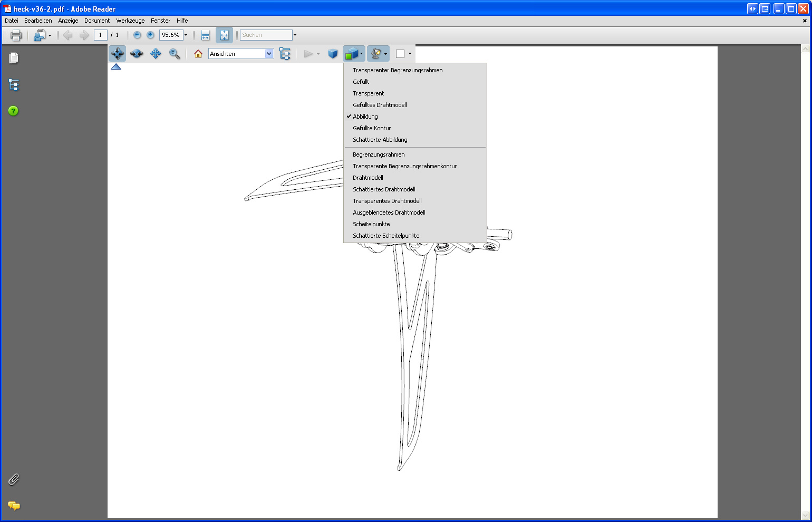Image resolution: width=812 pixels, height=522 pixels.
Task: Open the search options dropdown arrow
Action: click(295, 35)
